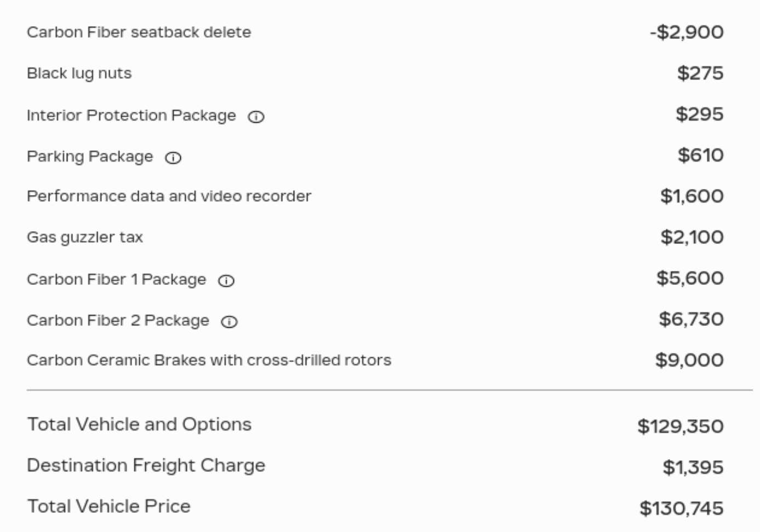
Task: Click the $129,350 options total amount
Action: pos(680,426)
